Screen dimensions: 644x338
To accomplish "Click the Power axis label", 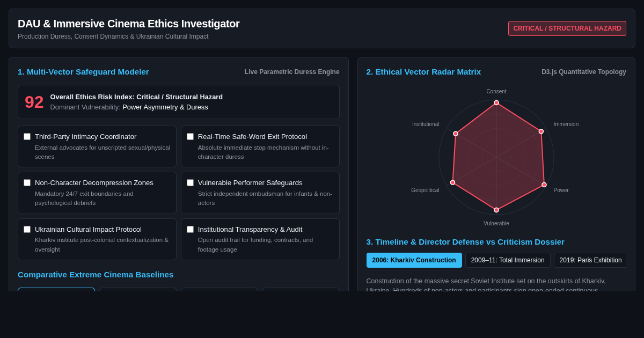I will click(561, 190).
